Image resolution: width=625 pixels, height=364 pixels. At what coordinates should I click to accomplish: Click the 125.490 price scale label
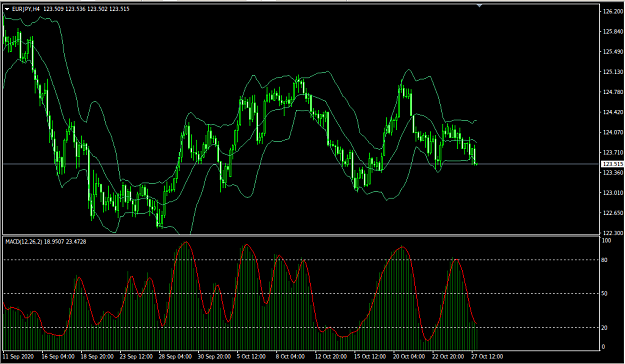(x=613, y=51)
